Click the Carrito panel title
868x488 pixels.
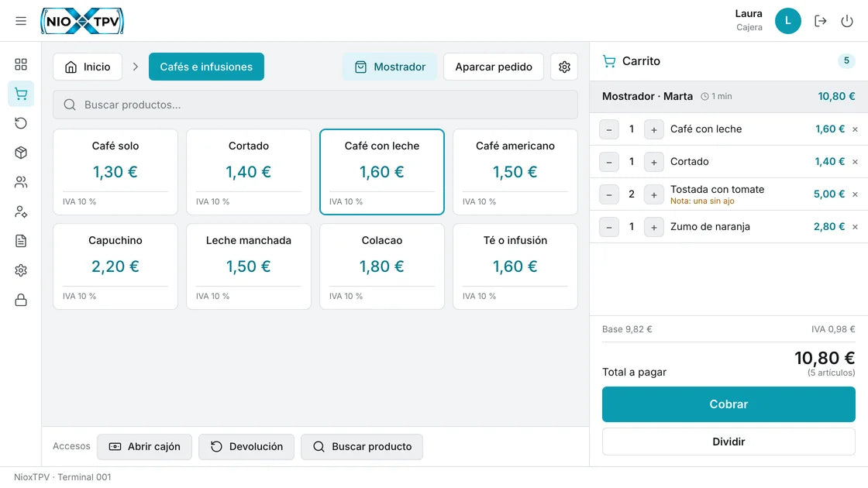coord(641,61)
